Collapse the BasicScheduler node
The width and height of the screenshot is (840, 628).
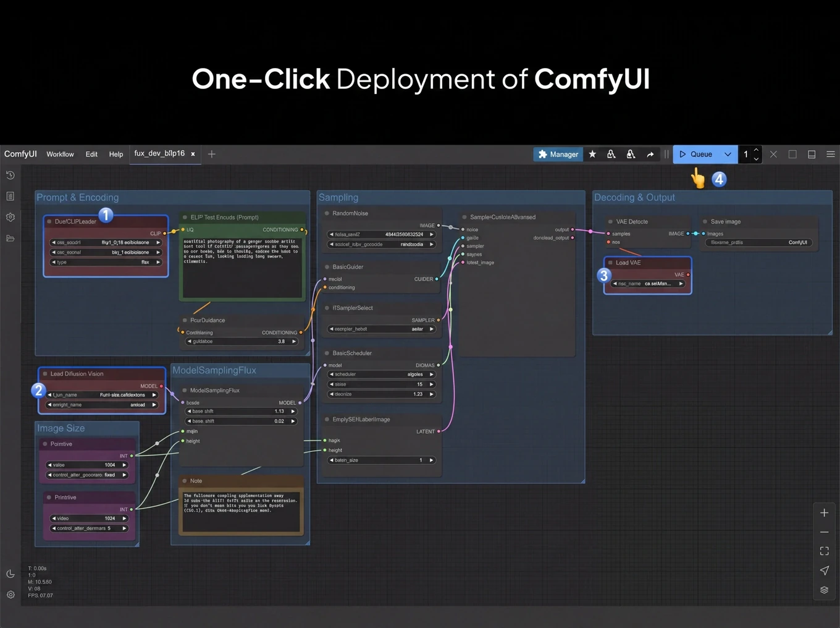327,353
